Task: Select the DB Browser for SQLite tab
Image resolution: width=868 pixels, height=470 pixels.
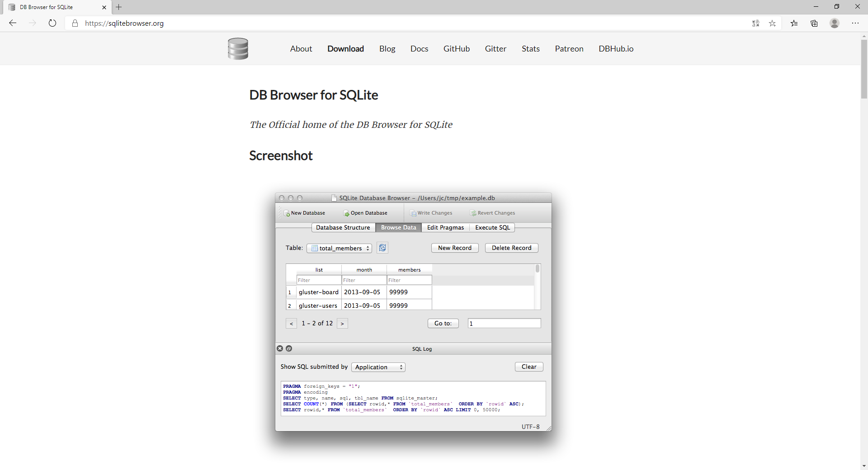Action: [x=57, y=7]
